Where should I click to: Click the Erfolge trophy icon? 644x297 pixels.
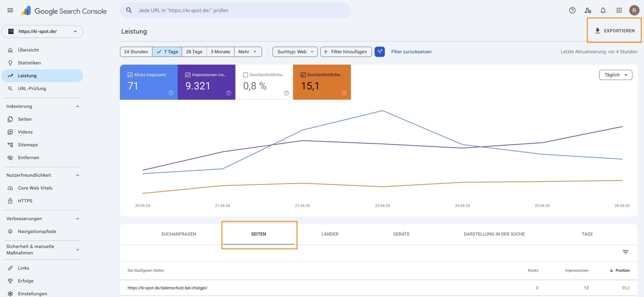coord(10,281)
